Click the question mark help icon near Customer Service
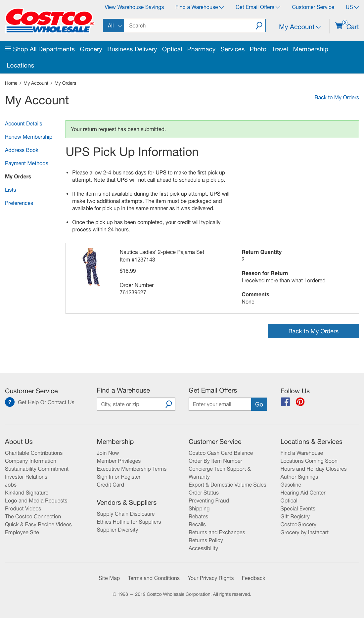 (10, 402)
